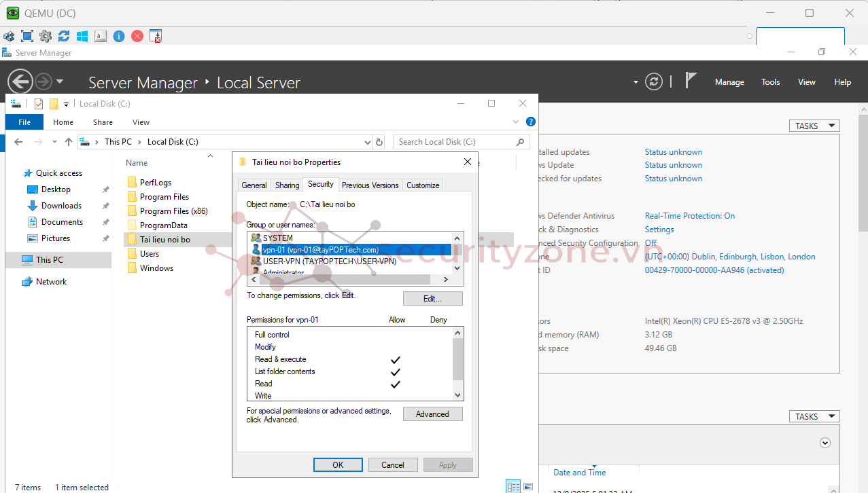The width and height of the screenshot is (868, 493).
Task: Expand the File Explorer ribbon chevron
Action: (516, 122)
